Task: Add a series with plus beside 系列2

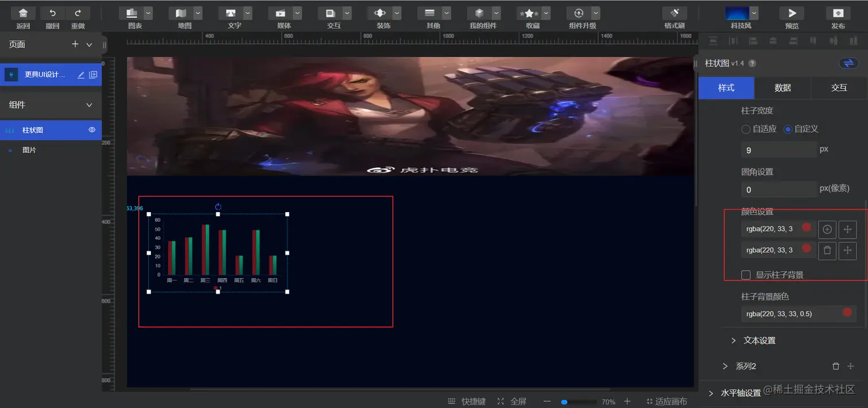Action: click(x=851, y=366)
